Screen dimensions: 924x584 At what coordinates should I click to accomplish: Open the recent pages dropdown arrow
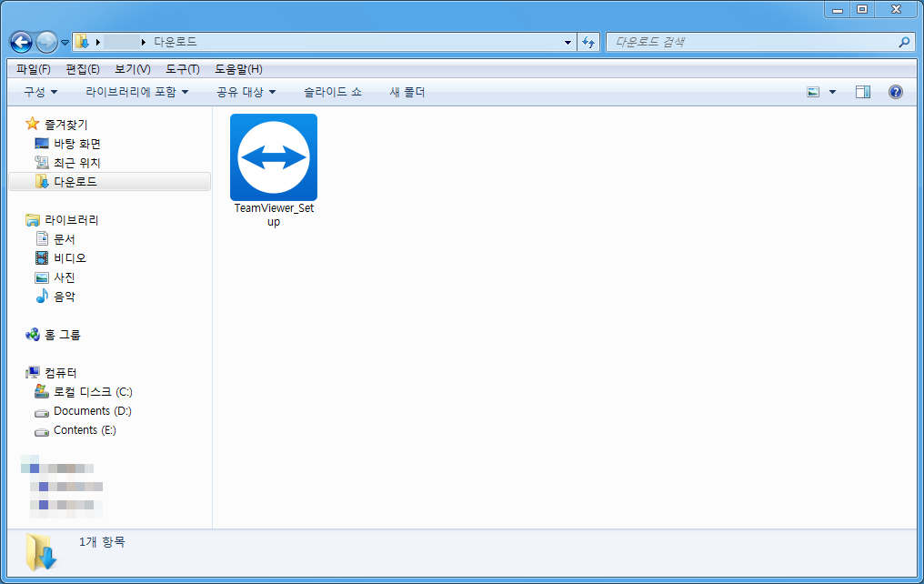tap(65, 43)
